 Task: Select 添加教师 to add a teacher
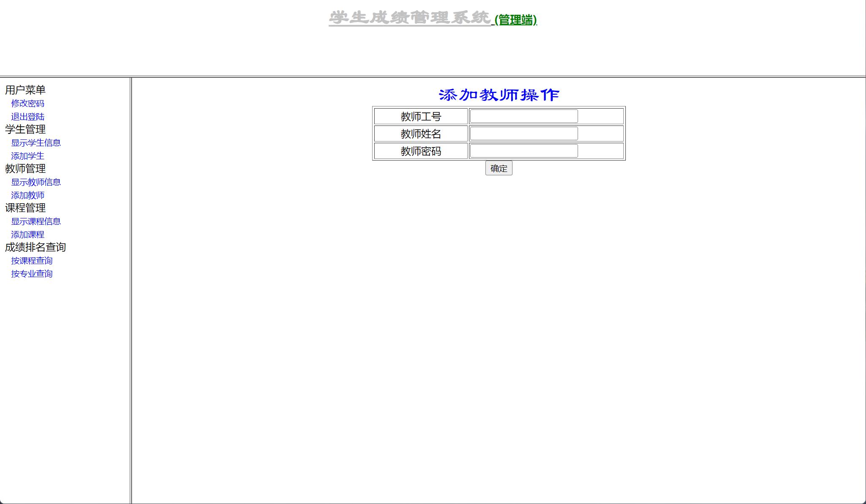point(27,195)
